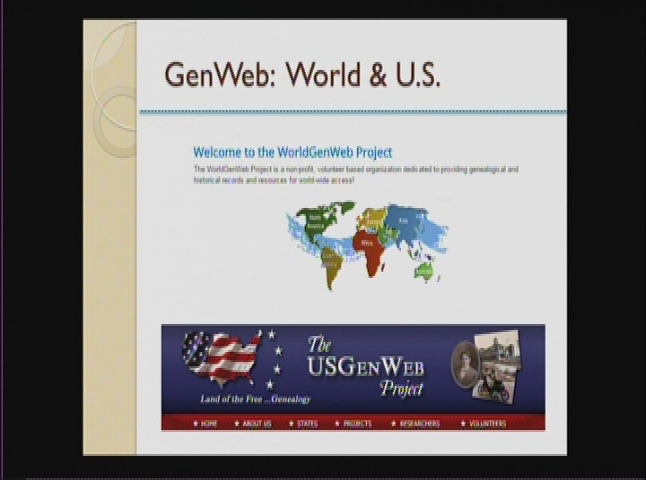Click the oval woman portrait photo
646x480 pixels.
[465, 365]
